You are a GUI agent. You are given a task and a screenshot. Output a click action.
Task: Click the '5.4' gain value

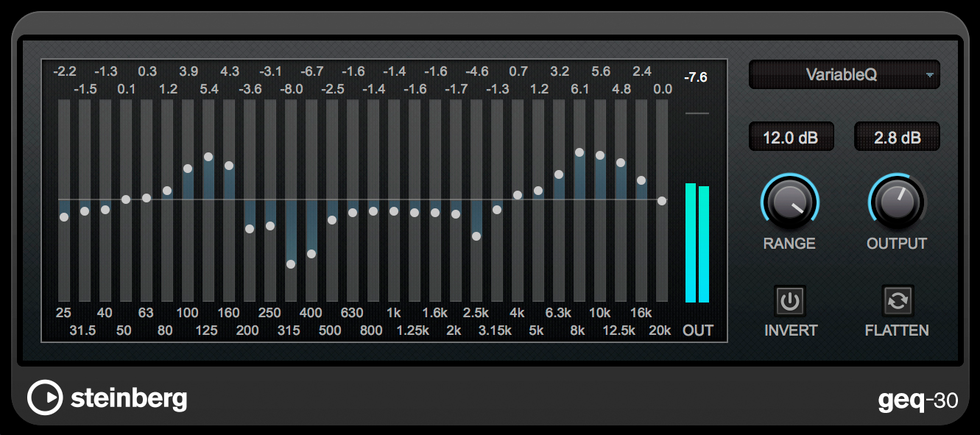coord(209,89)
